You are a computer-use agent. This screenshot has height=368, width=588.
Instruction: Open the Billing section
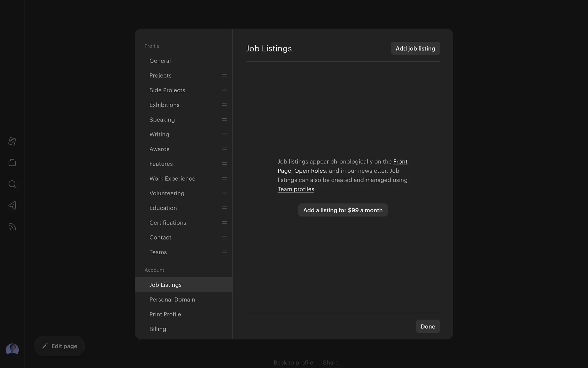pos(158,329)
